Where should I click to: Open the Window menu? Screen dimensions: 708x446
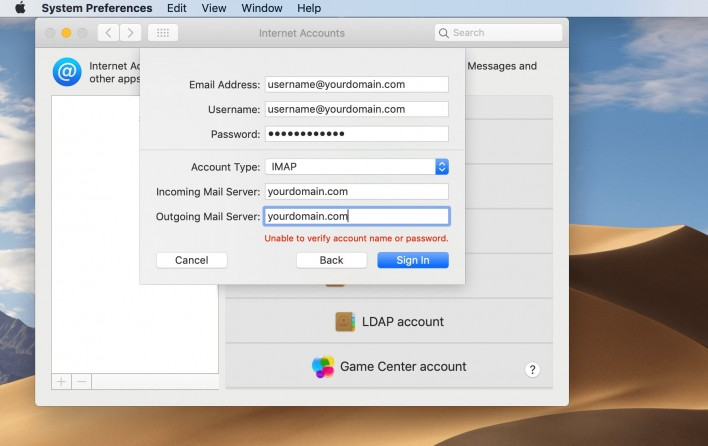tap(262, 8)
